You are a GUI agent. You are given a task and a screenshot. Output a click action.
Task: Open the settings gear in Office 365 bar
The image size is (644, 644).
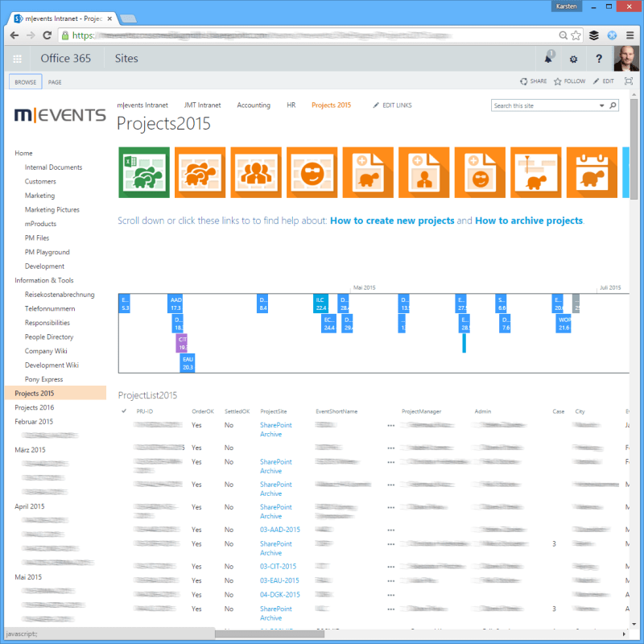[573, 59]
